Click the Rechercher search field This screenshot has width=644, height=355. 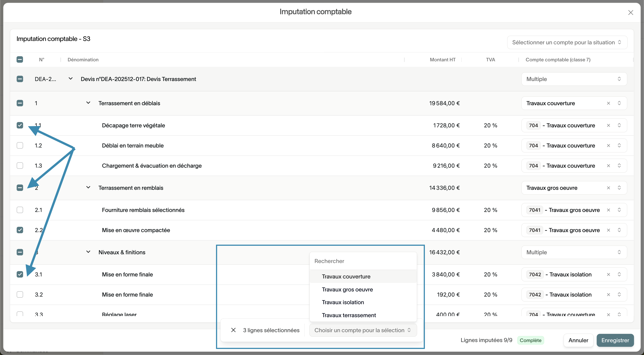pyautogui.click(x=362, y=261)
